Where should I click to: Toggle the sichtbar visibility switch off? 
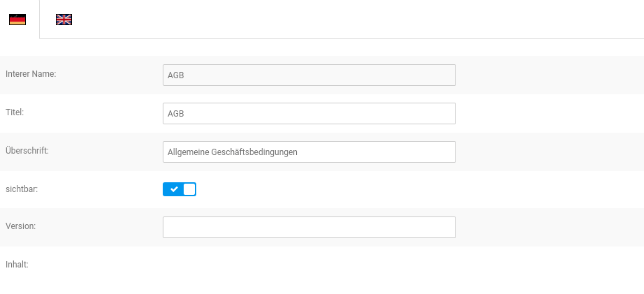pyautogui.click(x=180, y=189)
